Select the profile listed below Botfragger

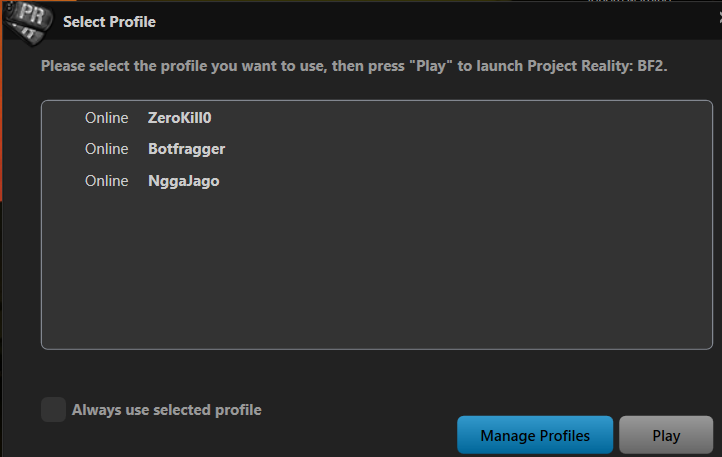tap(183, 181)
